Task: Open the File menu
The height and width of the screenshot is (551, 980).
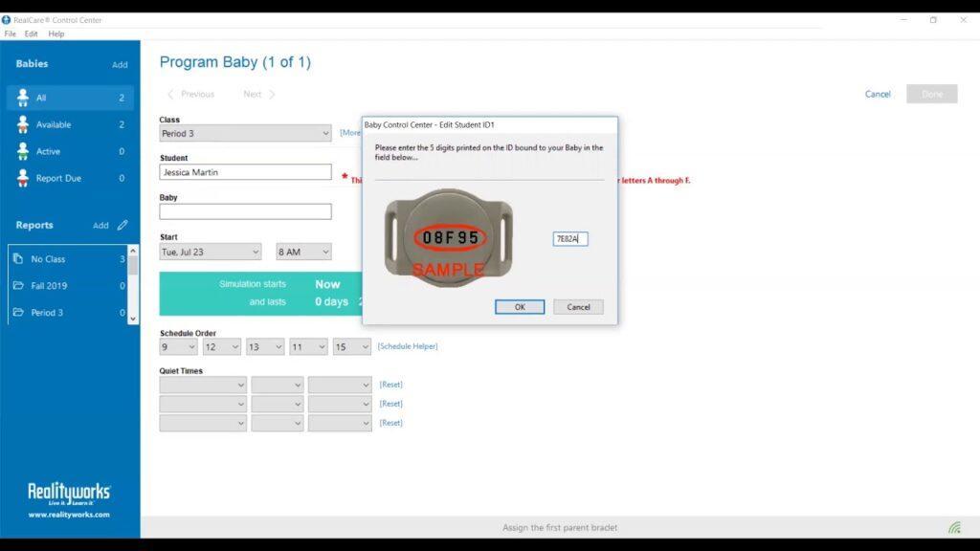Action: coord(11,33)
